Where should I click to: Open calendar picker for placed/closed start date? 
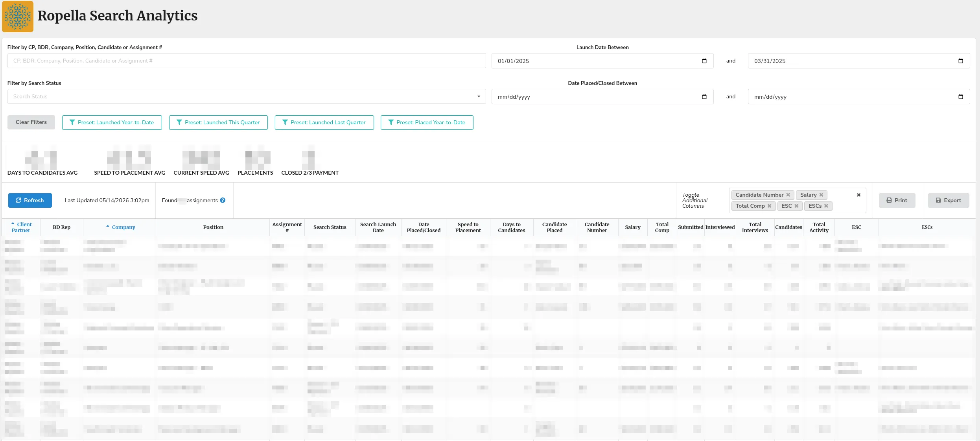coord(704,97)
